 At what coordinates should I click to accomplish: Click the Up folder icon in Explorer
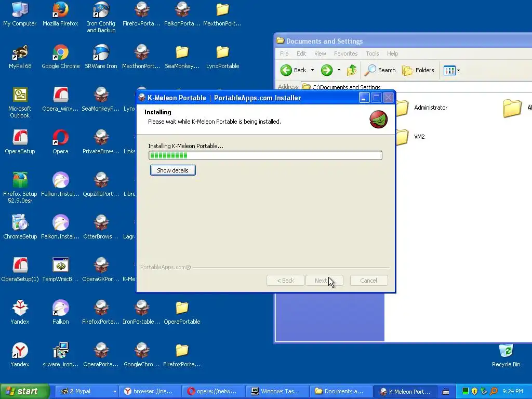click(352, 70)
